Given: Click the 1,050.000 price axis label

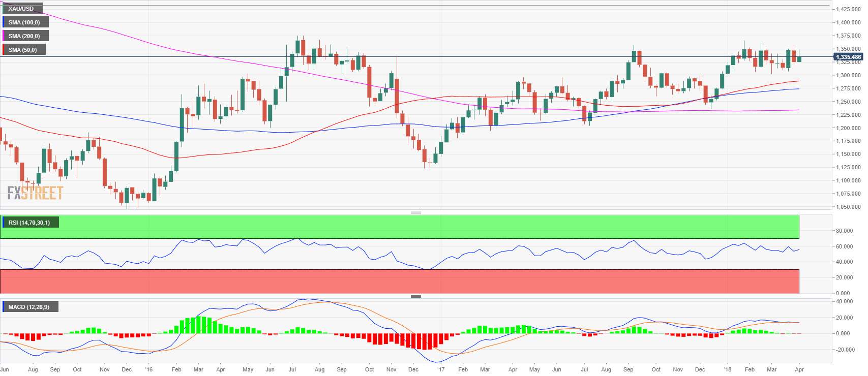Looking at the screenshot, I should (848, 207).
